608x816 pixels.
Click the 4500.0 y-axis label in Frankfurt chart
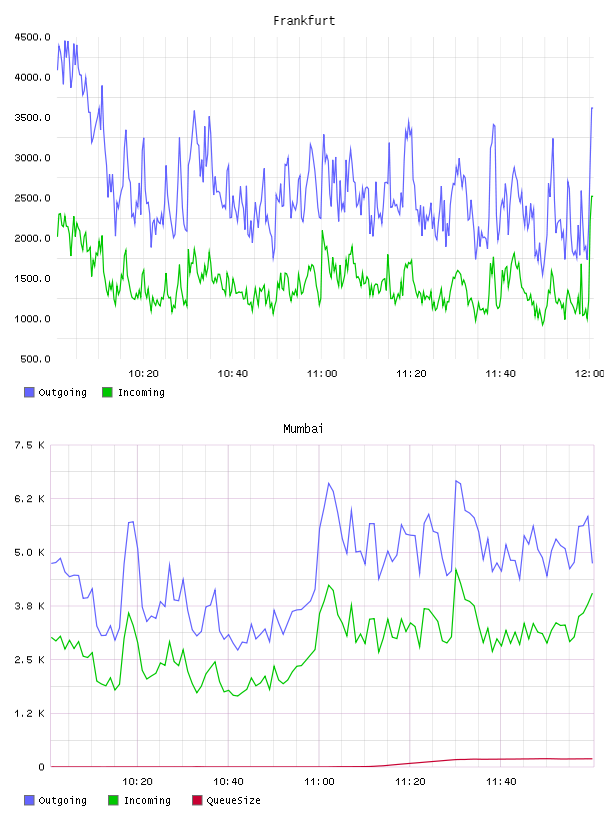(x=32, y=37)
